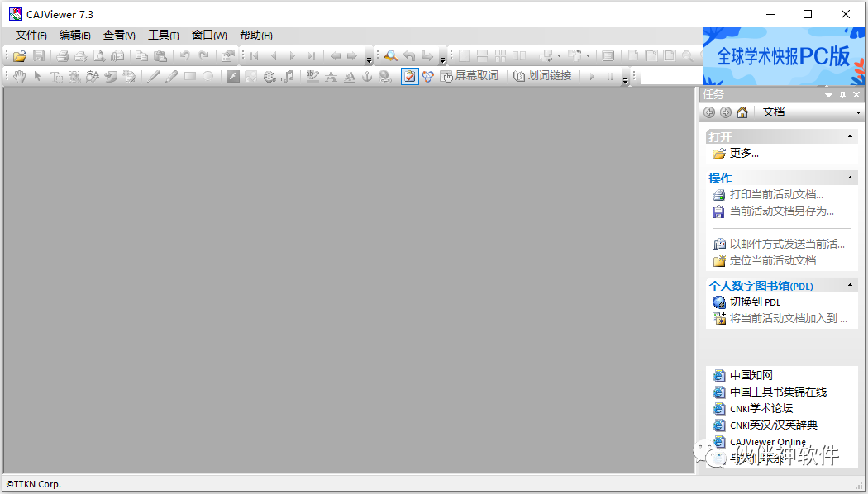The height and width of the screenshot is (494, 868).
Task: Select the rectangle annotation tool
Action: (x=190, y=76)
